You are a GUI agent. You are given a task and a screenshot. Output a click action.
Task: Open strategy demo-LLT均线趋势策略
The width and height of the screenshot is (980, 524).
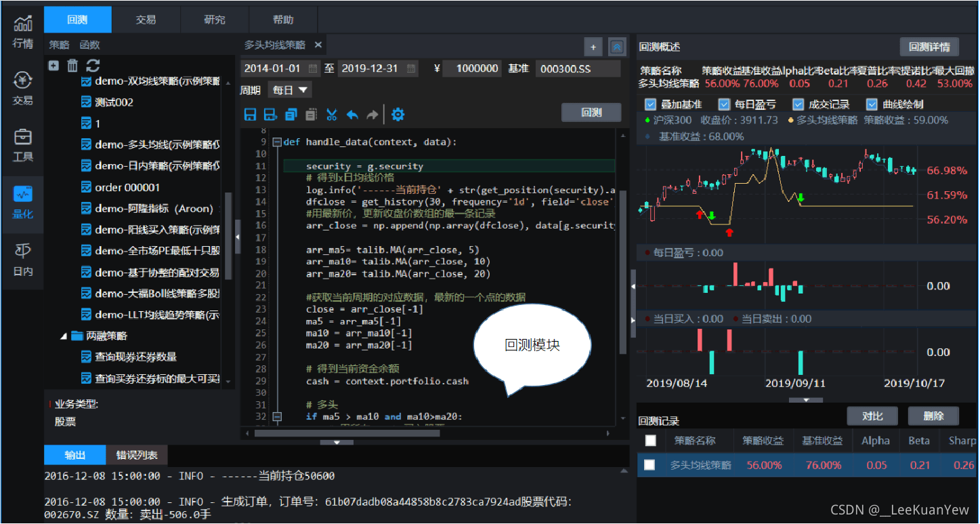coord(150,315)
